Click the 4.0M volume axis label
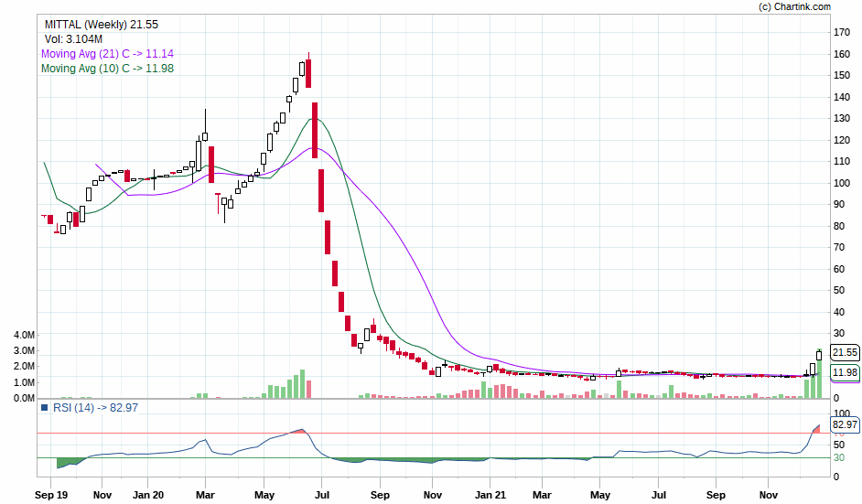 pos(24,335)
